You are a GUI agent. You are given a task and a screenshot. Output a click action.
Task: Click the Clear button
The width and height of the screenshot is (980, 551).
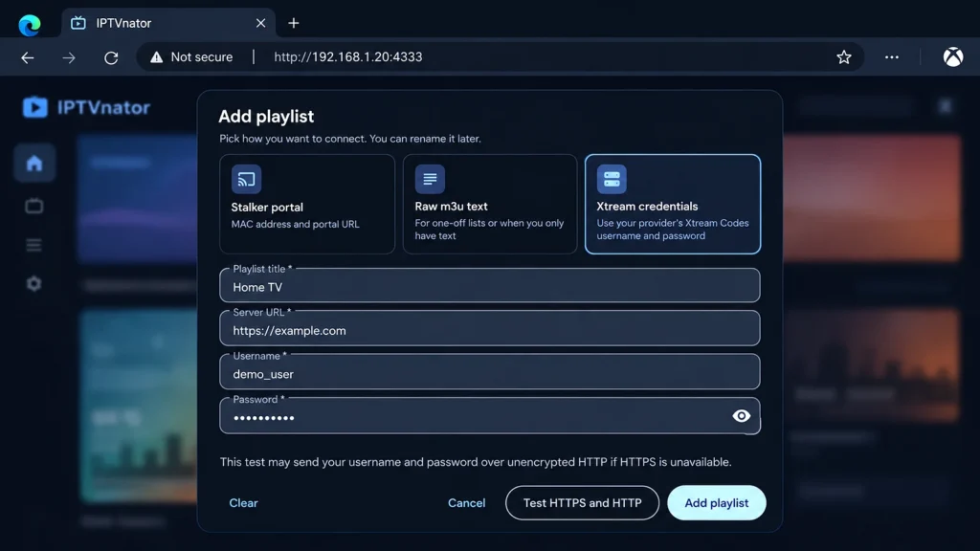(243, 503)
